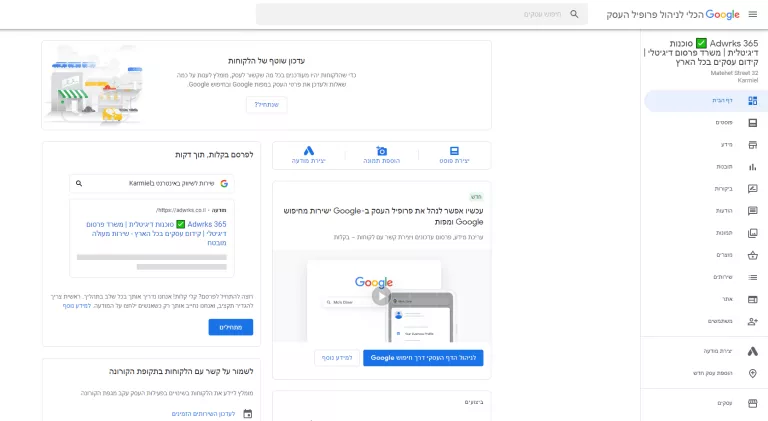768x421 pixels.
Task: Focus the business search field
Action: 422,14
